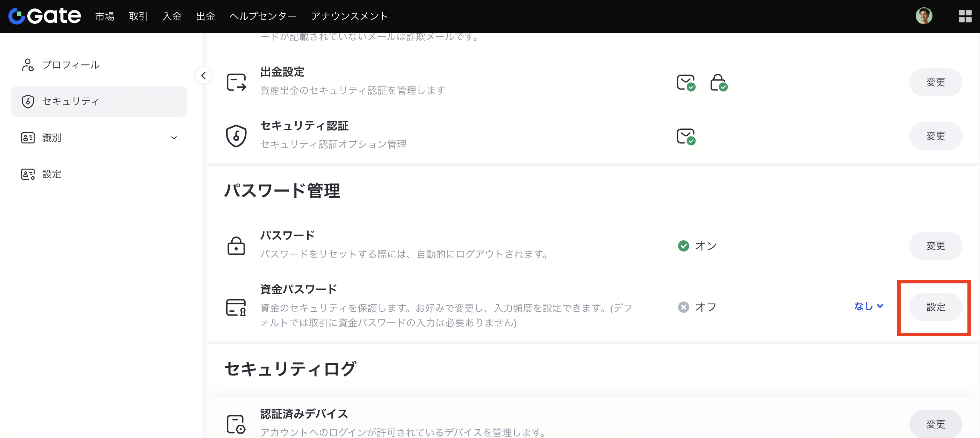Click the セキュリティ shield sidebar icon

coord(28,101)
